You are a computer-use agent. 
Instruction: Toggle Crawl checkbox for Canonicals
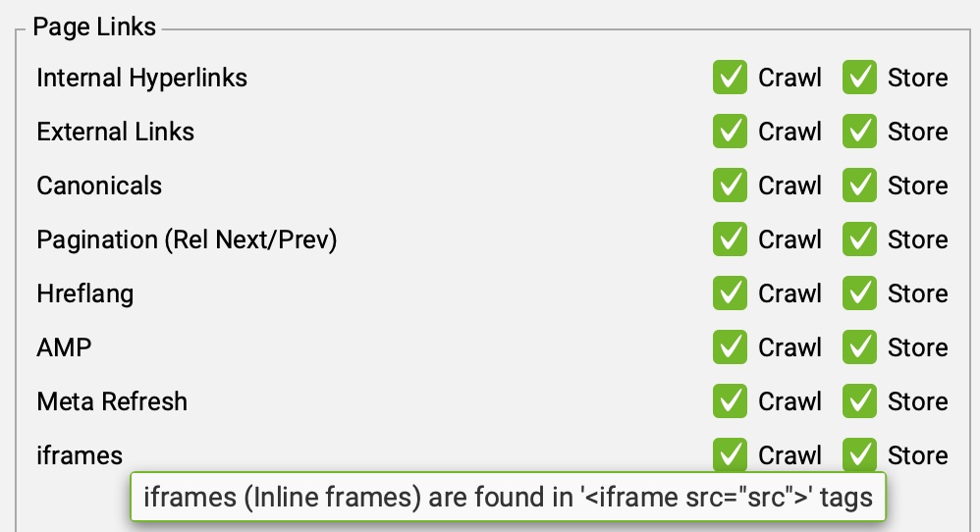tap(730, 186)
